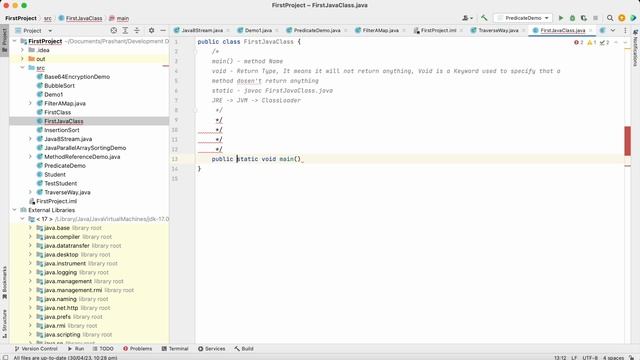The image size is (640, 360).
Task: Toggle tool window bars icon in status bar
Action: pos(5,358)
